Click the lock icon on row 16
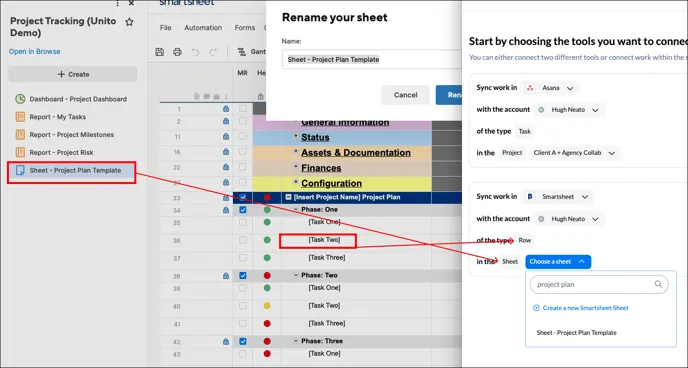This screenshot has width=688, height=368. pos(226,152)
